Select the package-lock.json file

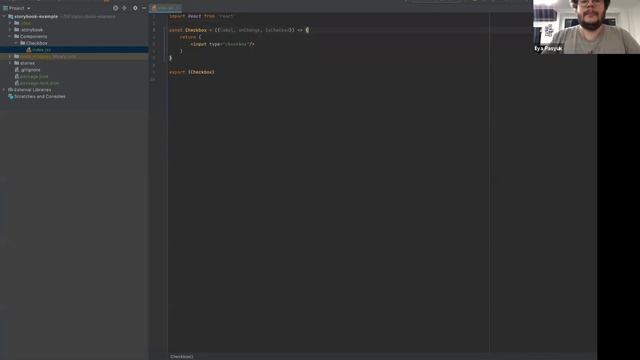point(40,83)
